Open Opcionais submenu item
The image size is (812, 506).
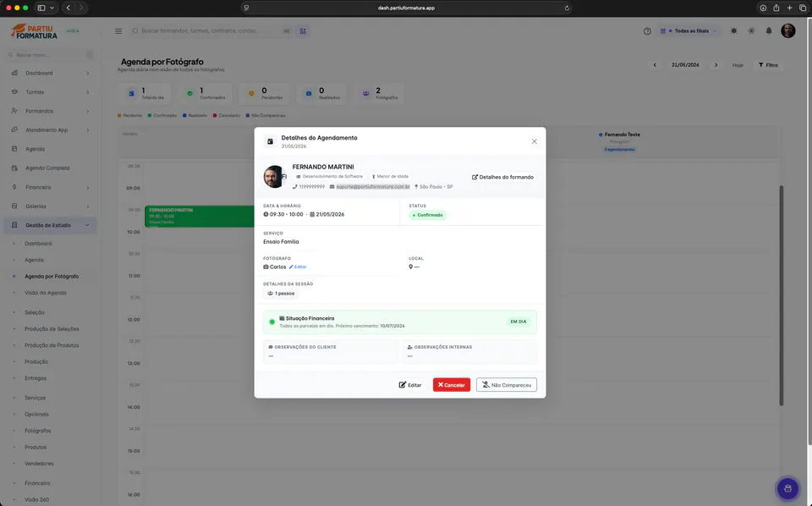[x=36, y=415]
